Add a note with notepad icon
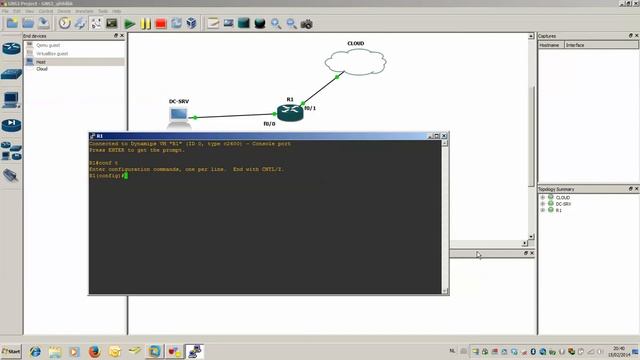This screenshot has width=640, height=360. tap(213, 23)
